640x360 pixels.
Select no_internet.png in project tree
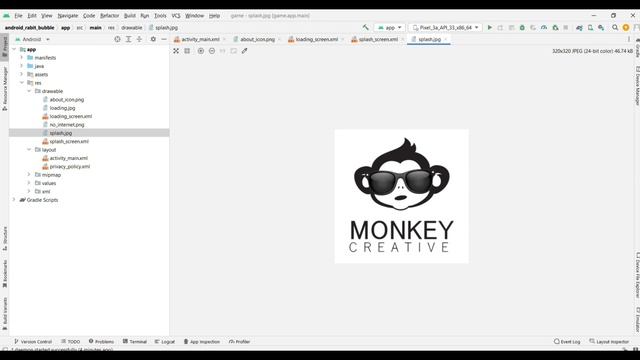(x=67, y=124)
